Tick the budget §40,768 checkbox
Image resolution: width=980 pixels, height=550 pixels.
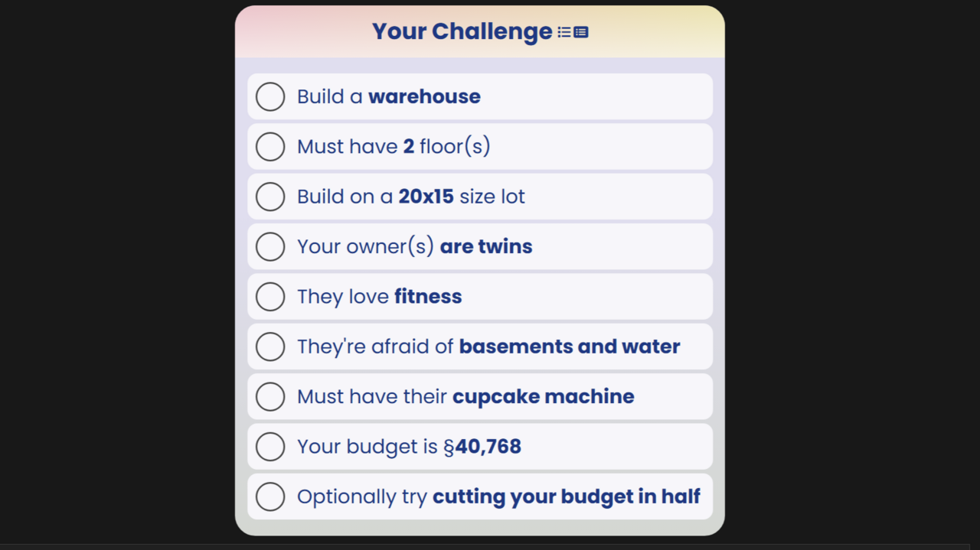270,446
